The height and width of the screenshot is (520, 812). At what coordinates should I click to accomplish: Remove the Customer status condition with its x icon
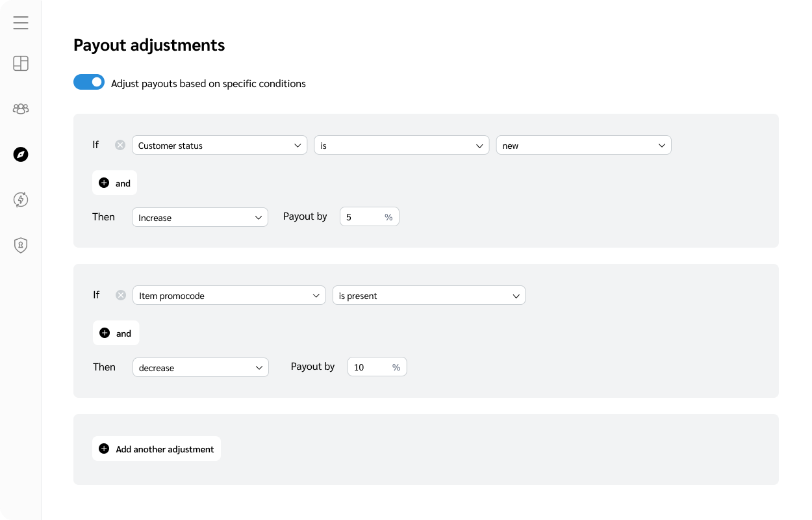coord(120,144)
